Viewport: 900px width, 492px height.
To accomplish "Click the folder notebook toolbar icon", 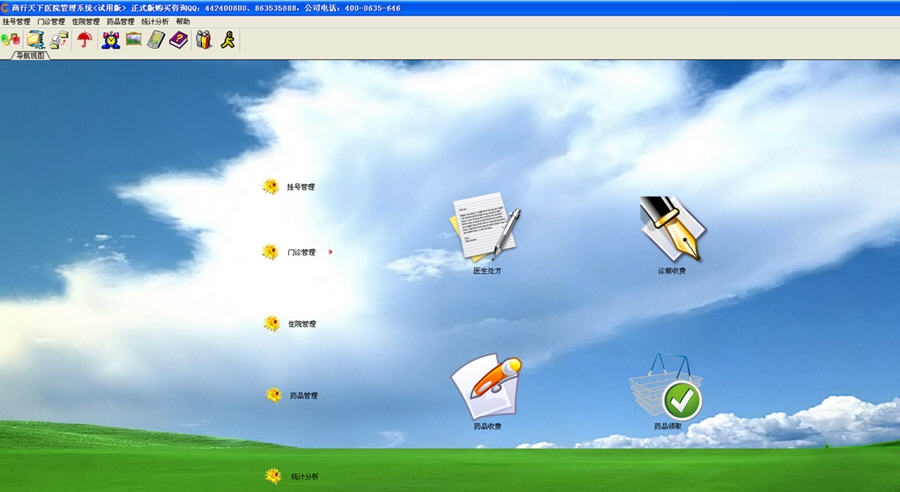I will (36, 40).
